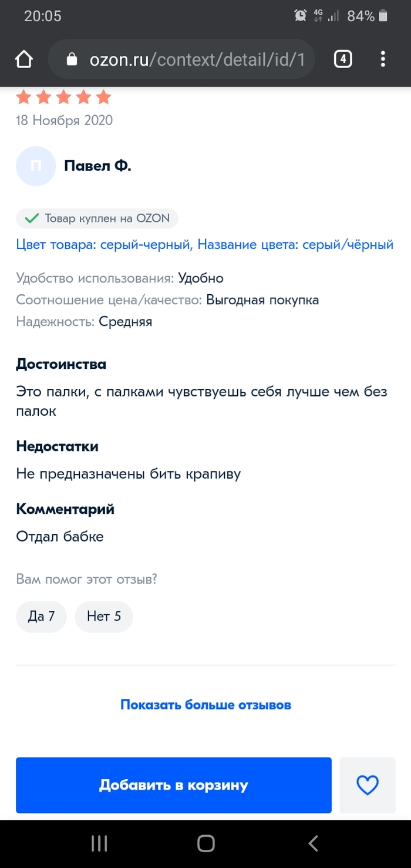
Task: Vote 'Да 7' that review helped
Action: tap(41, 616)
